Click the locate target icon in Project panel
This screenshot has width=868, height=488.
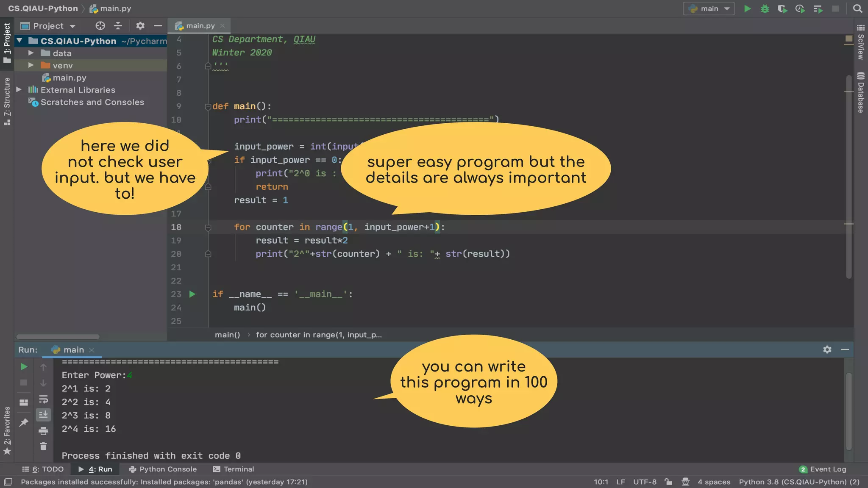(x=100, y=26)
